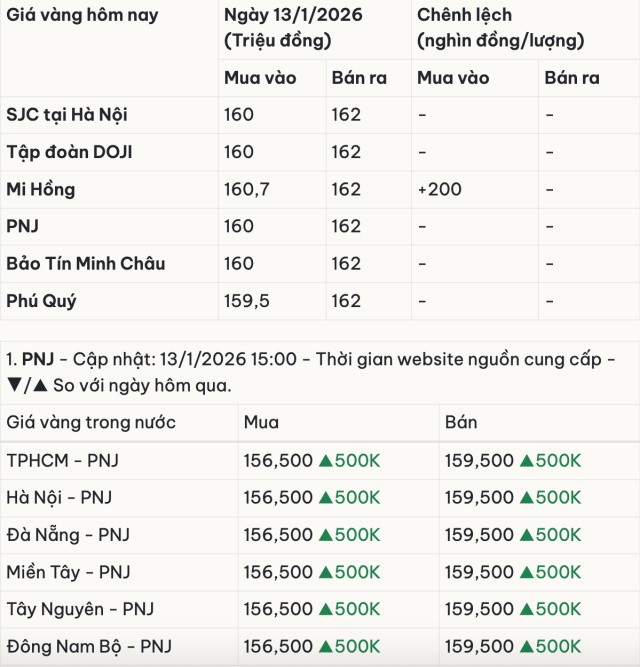Click the up arrow in Miền Tây sell price
The image size is (640, 667).
(527, 571)
